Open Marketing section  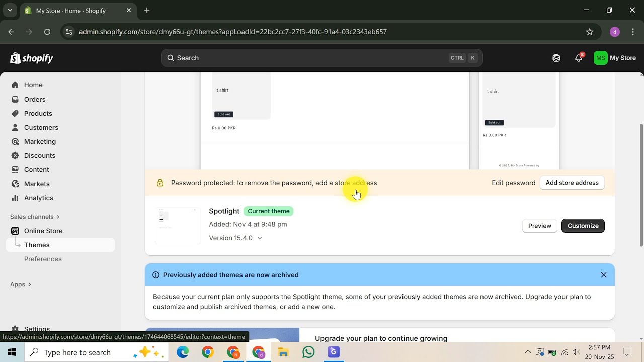[40, 141]
